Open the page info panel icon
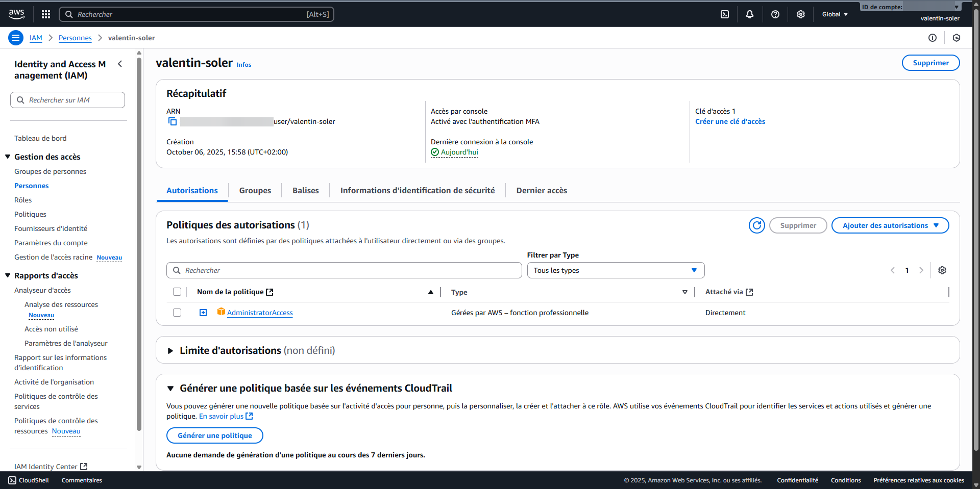 click(934, 38)
